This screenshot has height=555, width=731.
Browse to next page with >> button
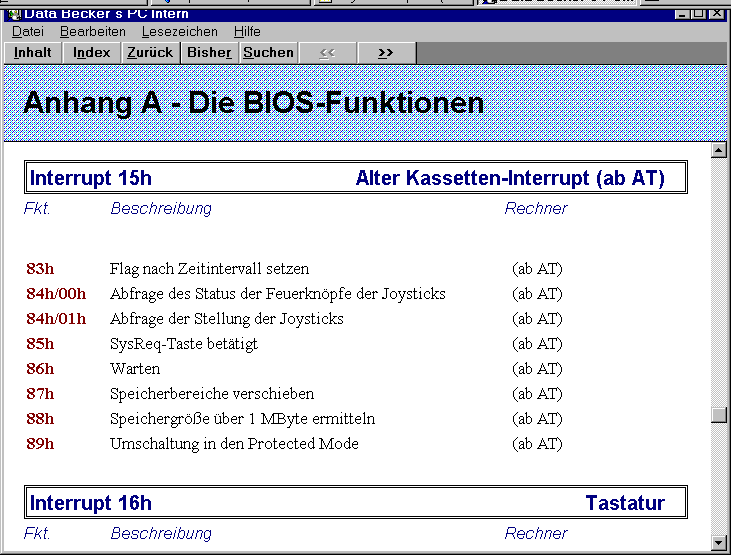point(386,53)
